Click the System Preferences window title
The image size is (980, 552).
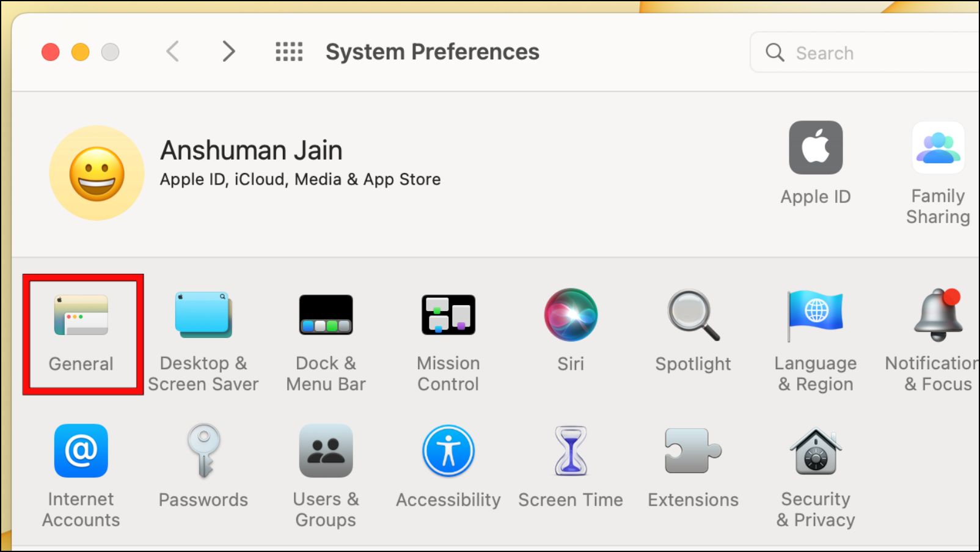coord(432,52)
